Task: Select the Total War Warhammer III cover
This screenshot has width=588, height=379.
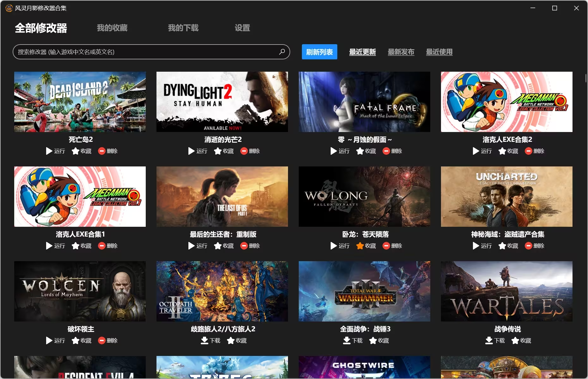Action: pyautogui.click(x=364, y=291)
